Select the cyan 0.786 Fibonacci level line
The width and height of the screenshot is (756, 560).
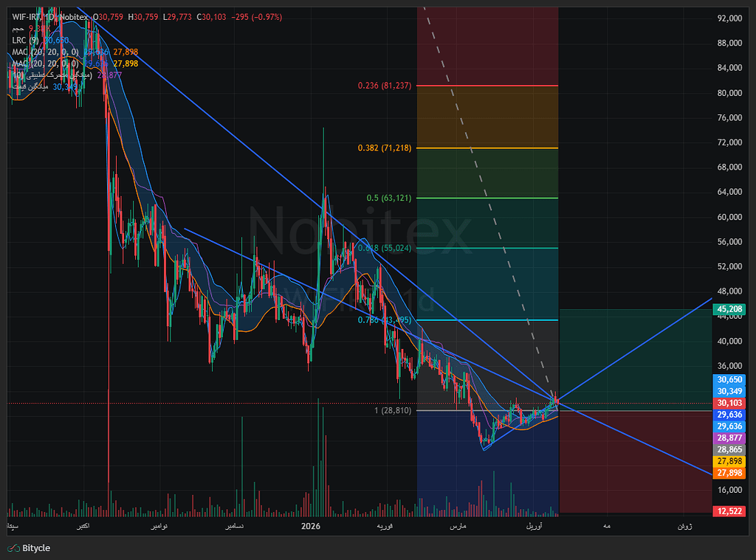click(x=487, y=320)
